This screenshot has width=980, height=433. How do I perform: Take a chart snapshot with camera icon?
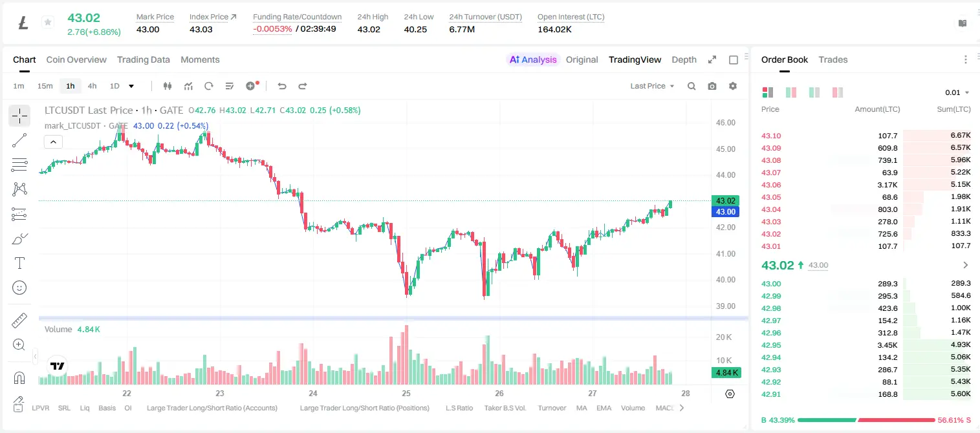click(712, 86)
